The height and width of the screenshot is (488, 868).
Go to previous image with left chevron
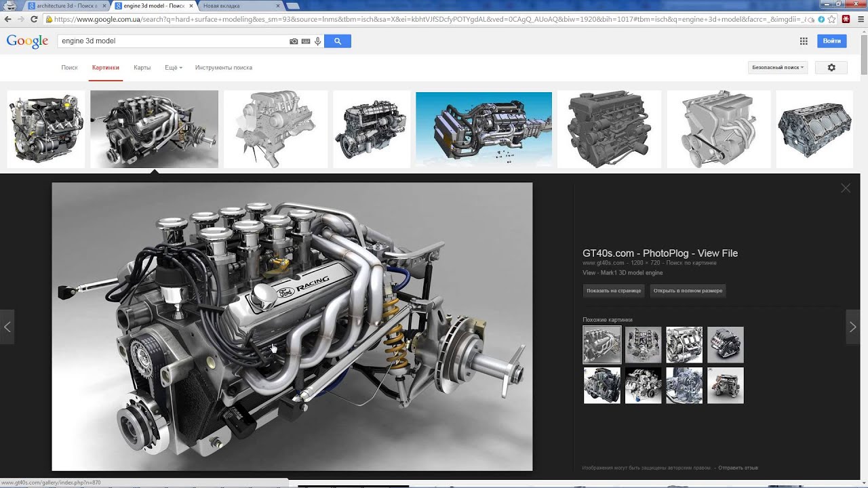[7, 327]
